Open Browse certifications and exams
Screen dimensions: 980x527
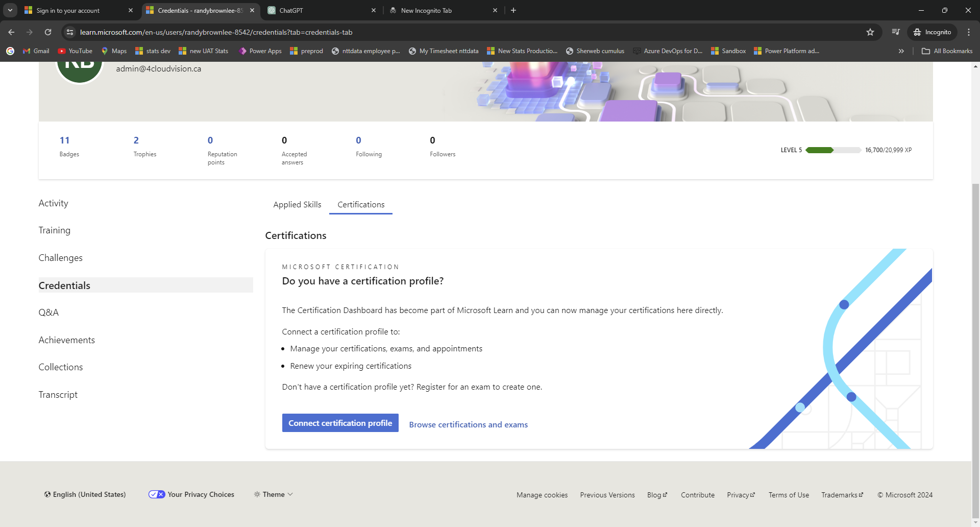(x=468, y=424)
